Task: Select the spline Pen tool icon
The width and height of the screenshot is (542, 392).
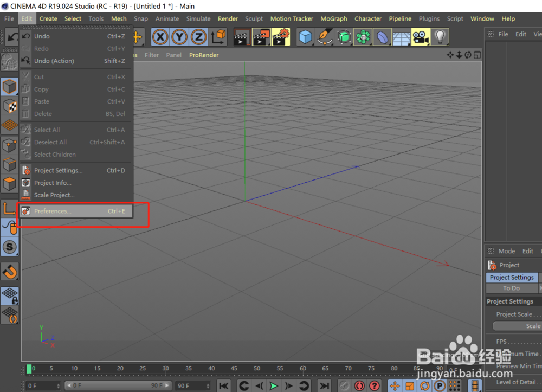Action: (325, 37)
